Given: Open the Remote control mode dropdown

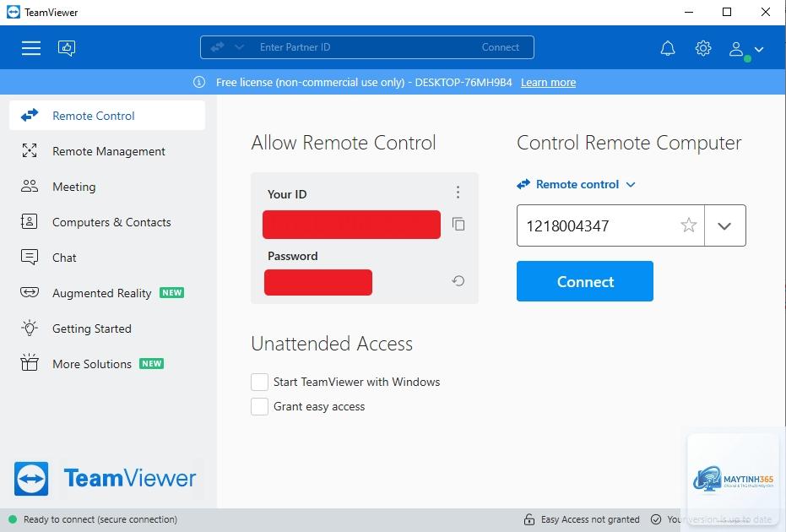Looking at the screenshot, I should [577, 185].
